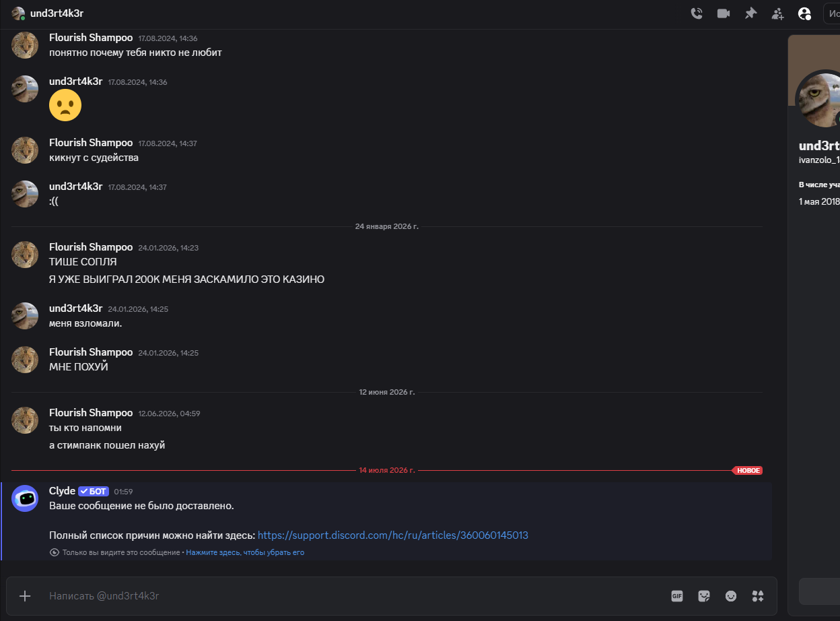Open the pinned messages icon

click(750, 13)
